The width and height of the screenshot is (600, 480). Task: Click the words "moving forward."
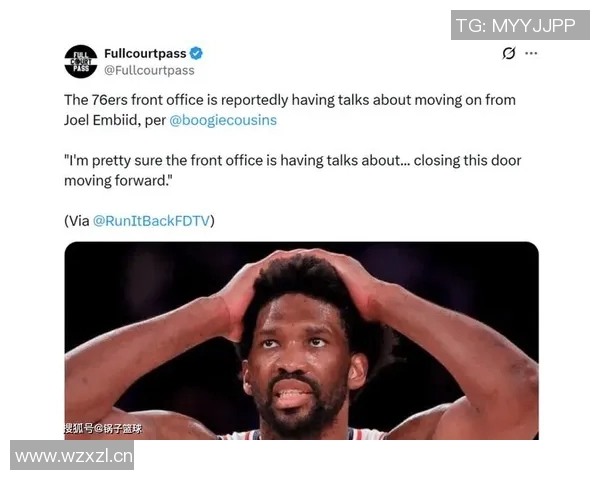(119, 181)
